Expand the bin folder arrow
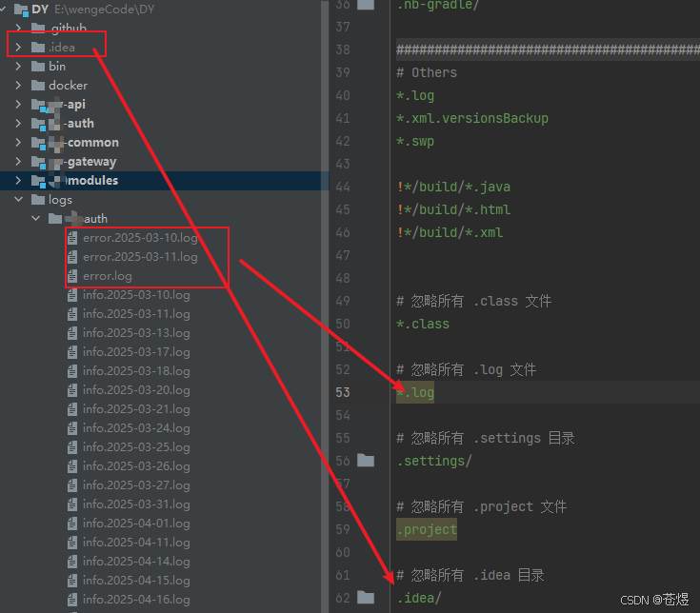 18,66
